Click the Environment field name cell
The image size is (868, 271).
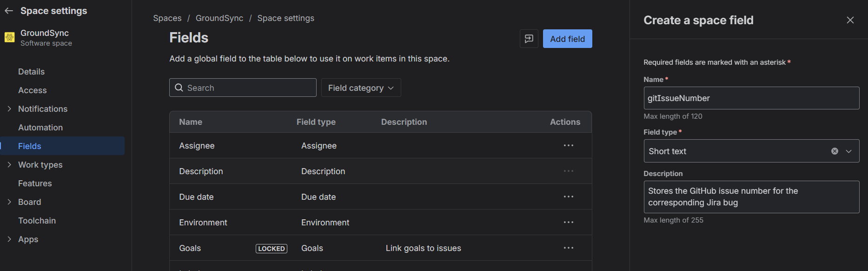(x=203, y=223)
